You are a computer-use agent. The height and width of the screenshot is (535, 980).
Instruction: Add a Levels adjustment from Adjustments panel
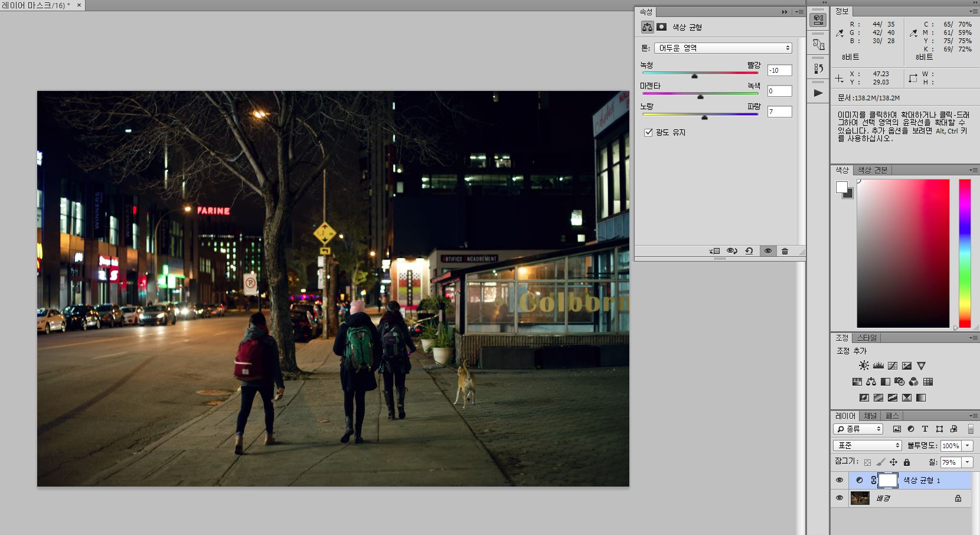coord(878,366)
